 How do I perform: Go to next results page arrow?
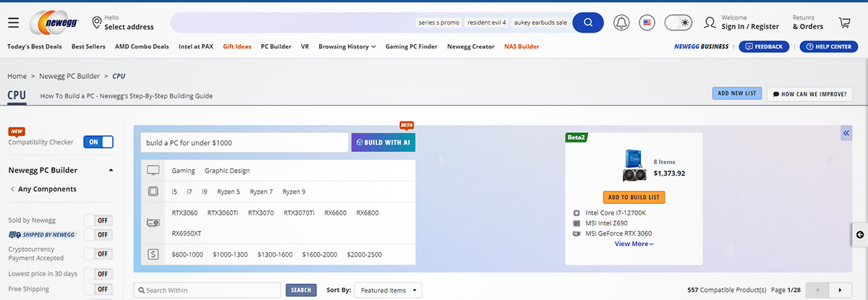tap(841, 290)
